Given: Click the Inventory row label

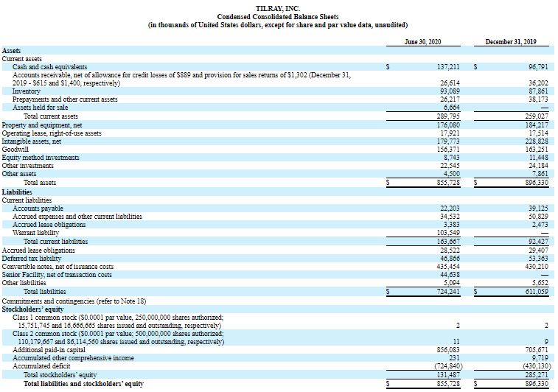Looking at the screenshot, I should coord(26,91).
